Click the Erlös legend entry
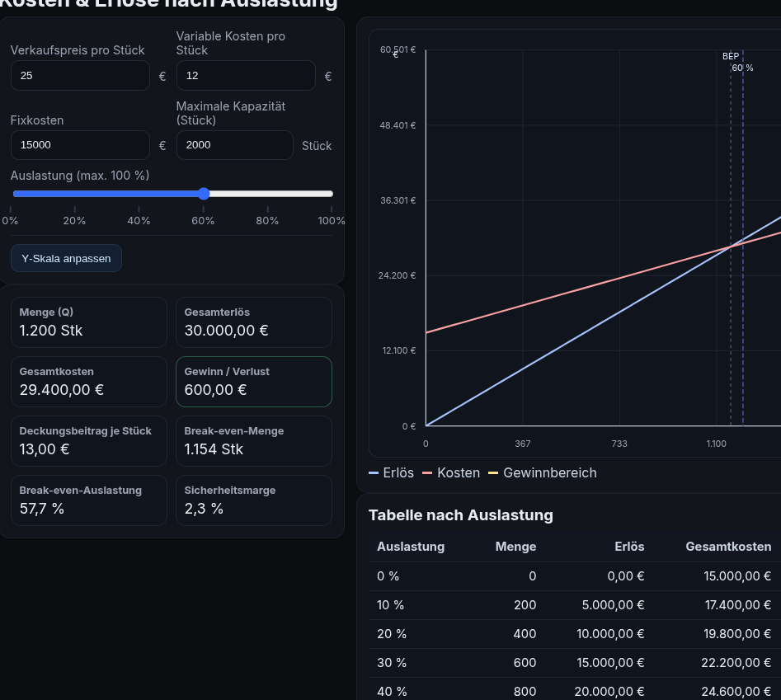The width and height of the screenshot is (781, 700). click(x=392, y=473)
